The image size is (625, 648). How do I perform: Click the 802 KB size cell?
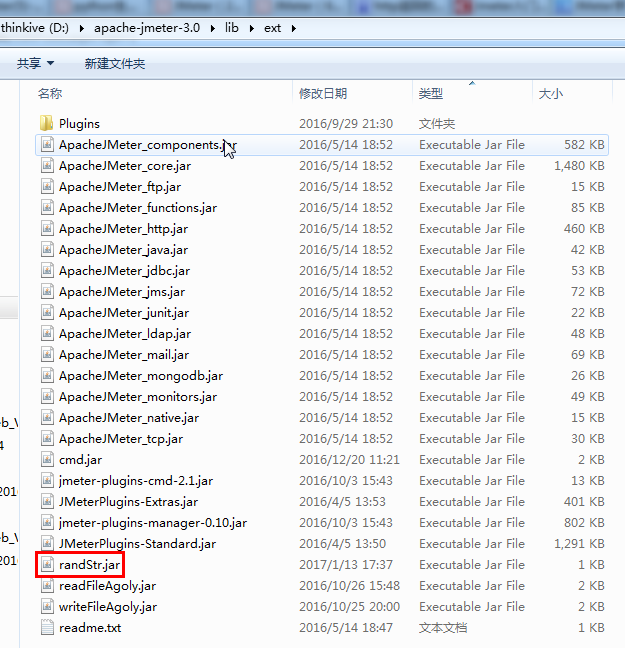[584, 522]
